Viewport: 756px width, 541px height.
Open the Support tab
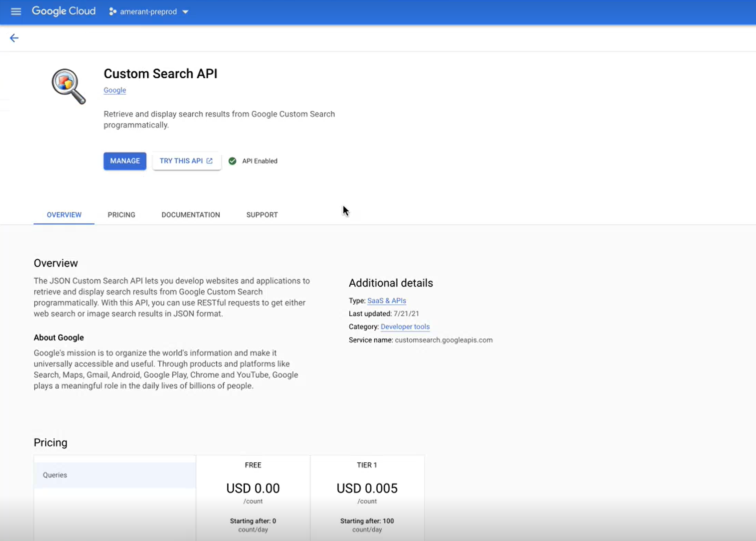262,215
